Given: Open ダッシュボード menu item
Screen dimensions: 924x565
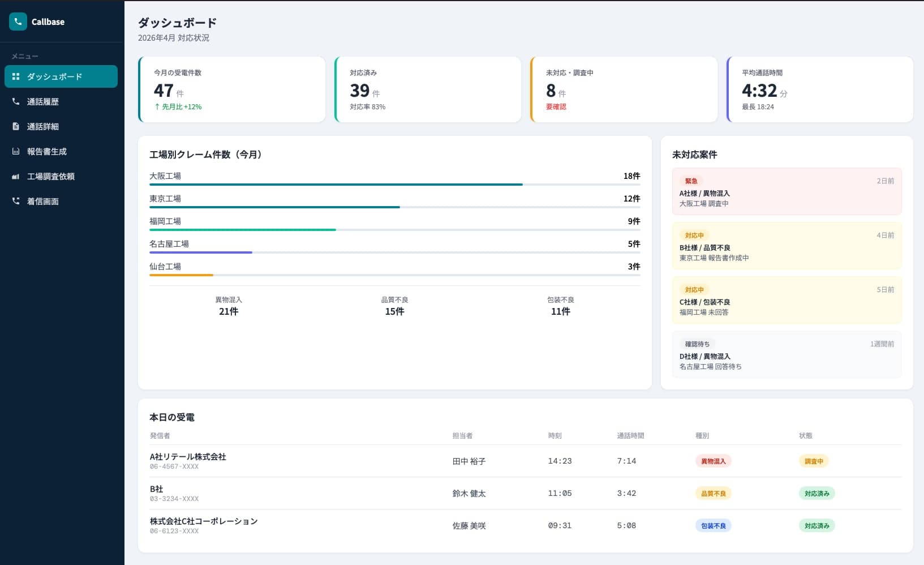Looking at the screenshot, I should tap(61, 76).
